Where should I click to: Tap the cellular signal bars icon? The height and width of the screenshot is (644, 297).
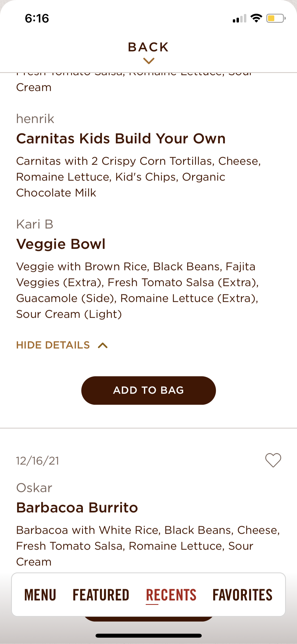point(239,19)
